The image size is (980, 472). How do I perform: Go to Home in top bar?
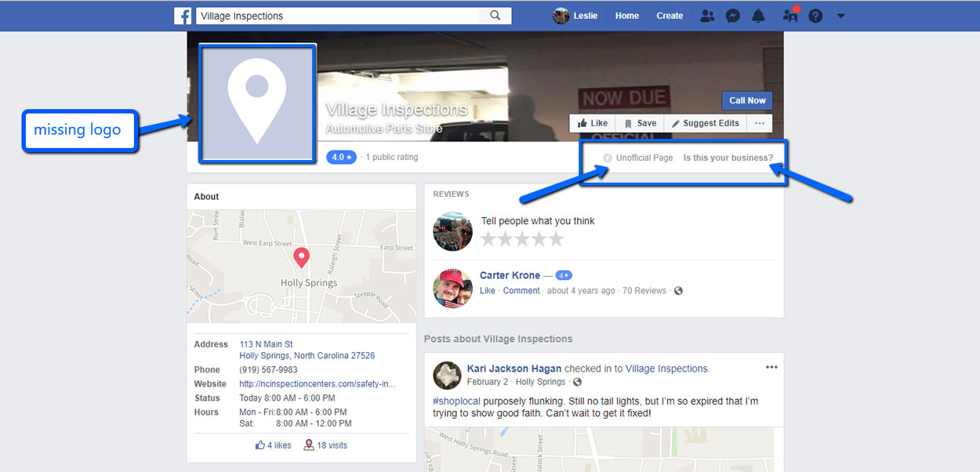(627, 16)
